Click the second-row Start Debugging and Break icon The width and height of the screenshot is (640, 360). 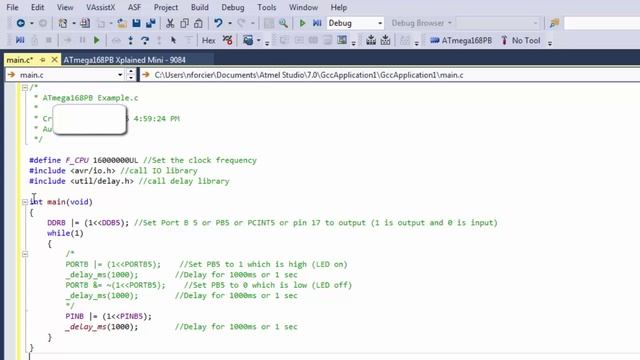(x=20, y=40)
